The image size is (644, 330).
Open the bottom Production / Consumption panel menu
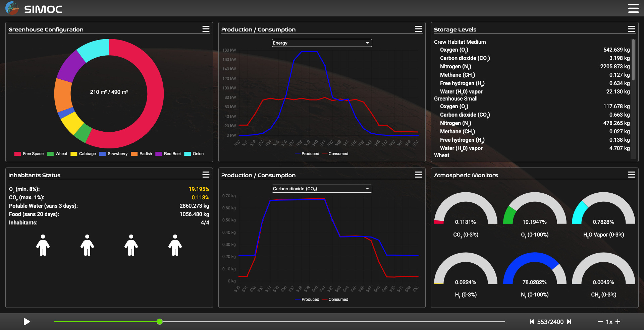(x=418, y=175)
